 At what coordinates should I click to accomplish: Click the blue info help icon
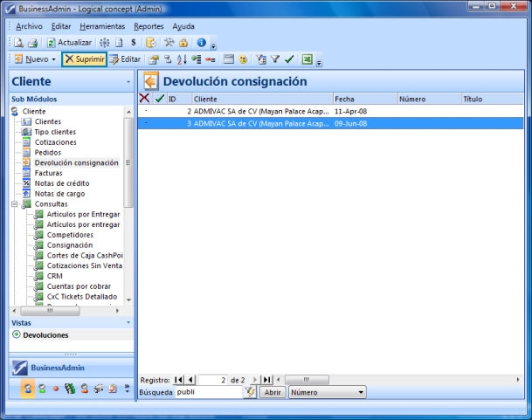(201, 42)
